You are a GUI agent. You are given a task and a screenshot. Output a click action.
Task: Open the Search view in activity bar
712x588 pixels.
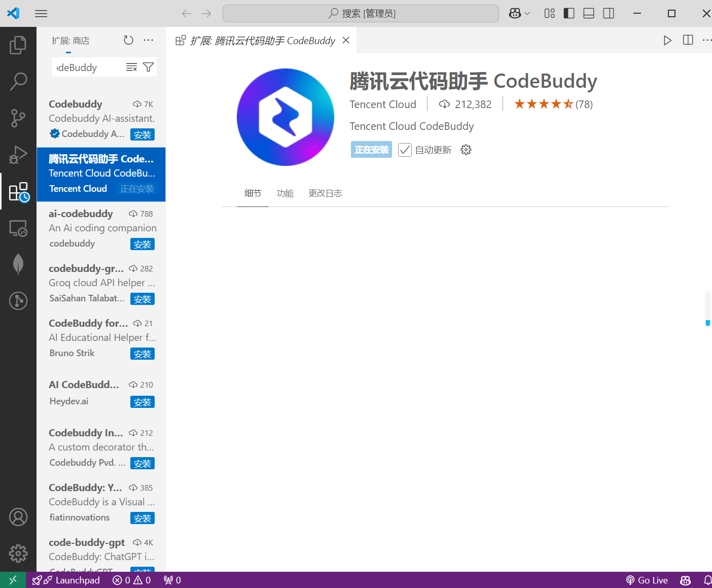pyautogui.click(x=18, y=82)
